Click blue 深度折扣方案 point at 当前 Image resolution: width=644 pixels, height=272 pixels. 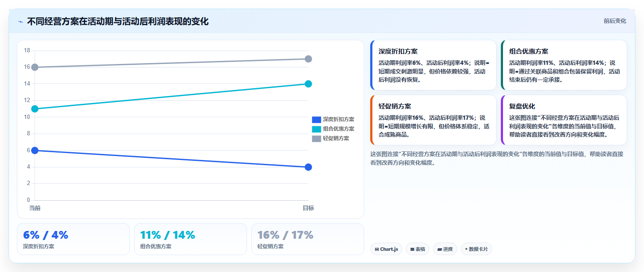(35, 150)
